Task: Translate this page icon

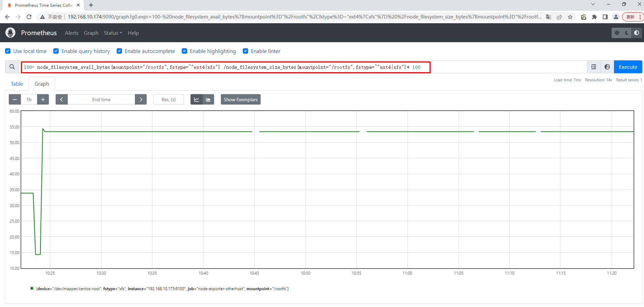Action: pos(549,17)
